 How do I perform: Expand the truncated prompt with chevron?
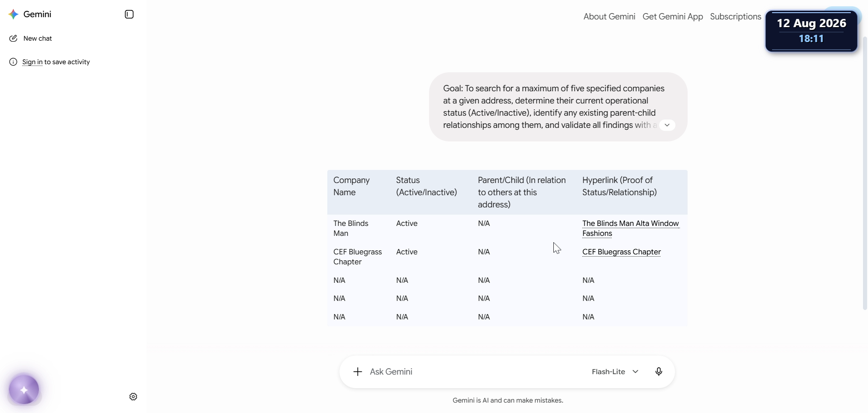tap(667, 125)
